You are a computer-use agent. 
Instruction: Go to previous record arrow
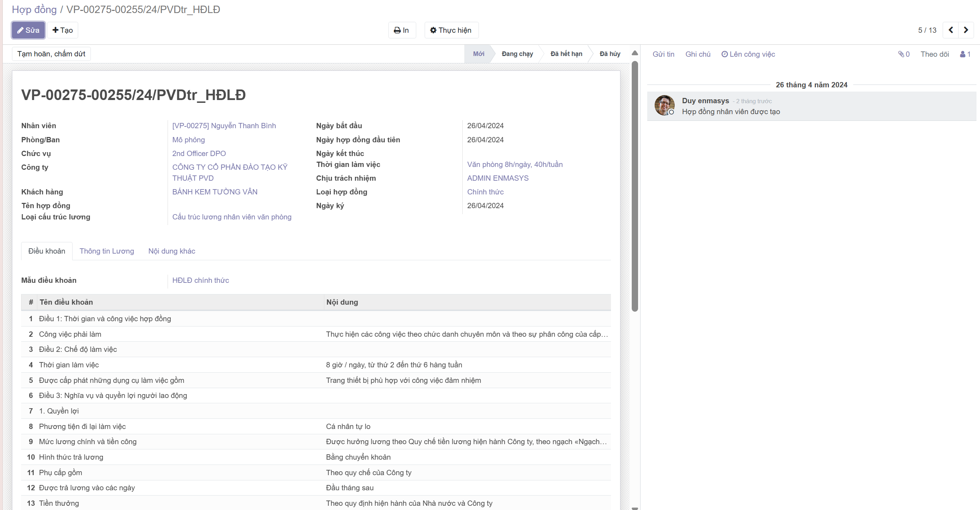click(950, 30)
